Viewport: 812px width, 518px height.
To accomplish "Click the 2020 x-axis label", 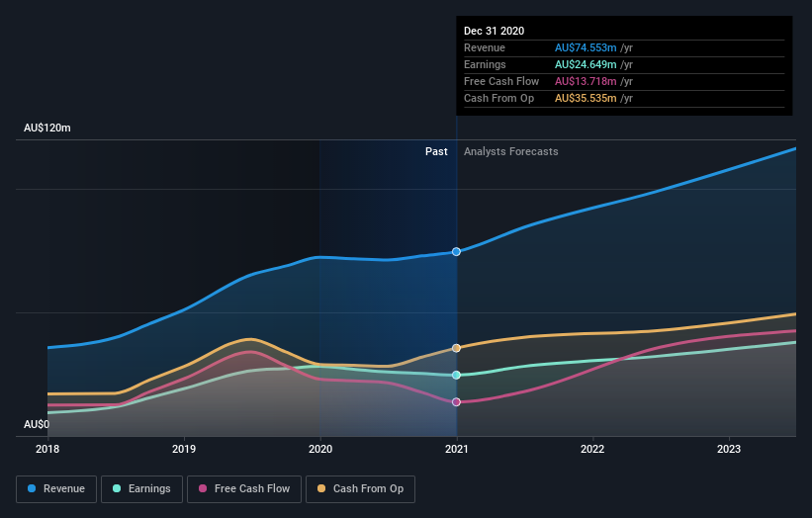I will pyautogui.click(x=320, y=449).
